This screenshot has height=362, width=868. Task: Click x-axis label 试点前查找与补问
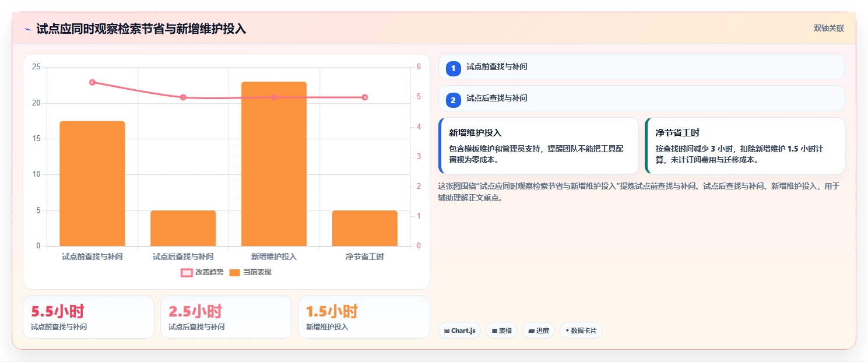point(92,256)
